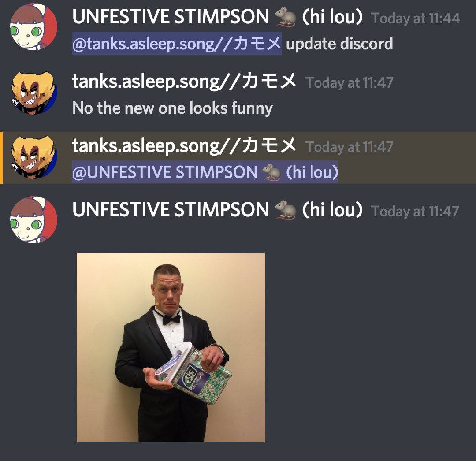Click the message text 'No the new one looks funny'

pyautogui.click(x=172, y=108)
